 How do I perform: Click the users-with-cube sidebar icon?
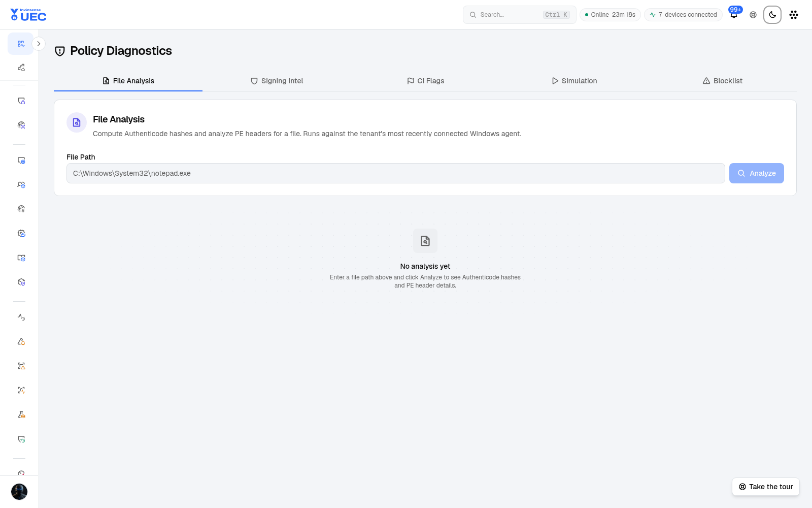point(21,185)
